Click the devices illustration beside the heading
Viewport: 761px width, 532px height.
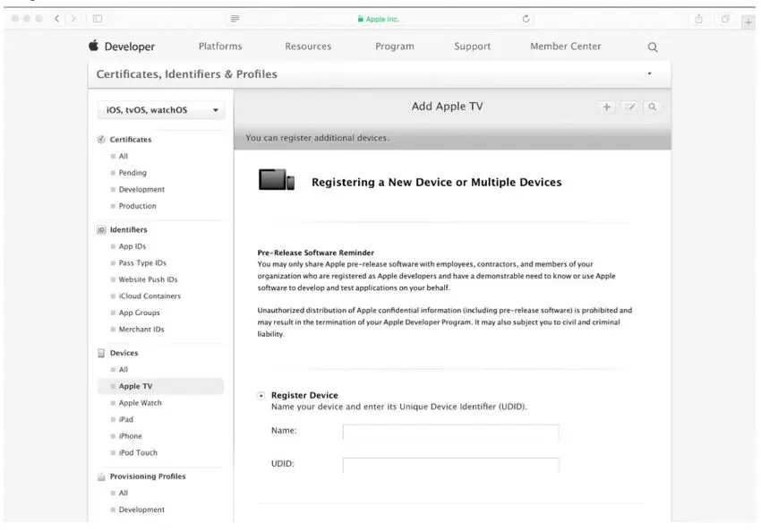[277, 180]
